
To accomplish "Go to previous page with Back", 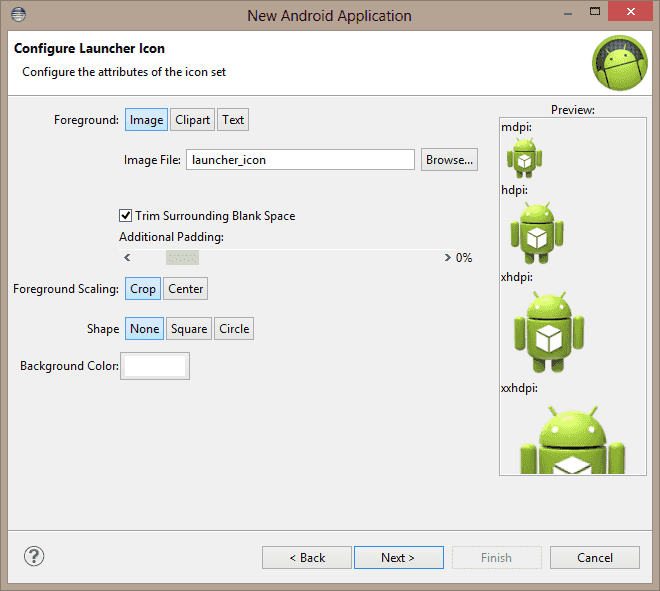I will [307, 558].
